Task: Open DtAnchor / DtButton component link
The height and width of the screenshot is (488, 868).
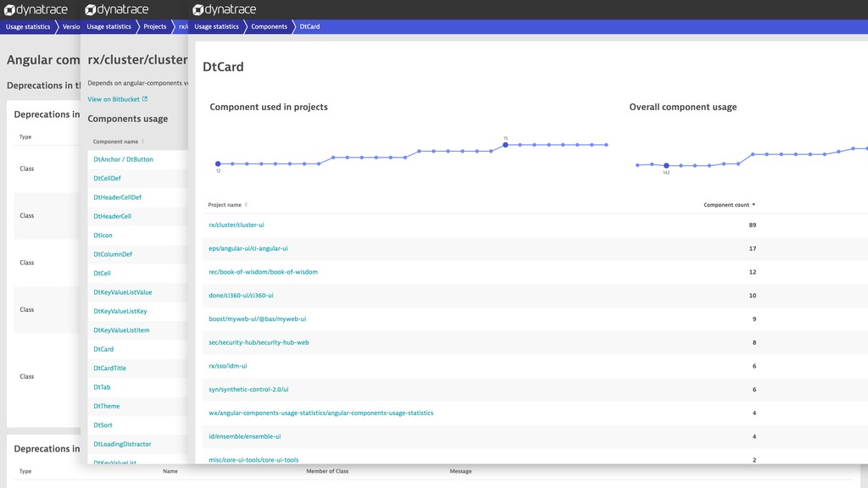Action: click(x=124, y=159)
